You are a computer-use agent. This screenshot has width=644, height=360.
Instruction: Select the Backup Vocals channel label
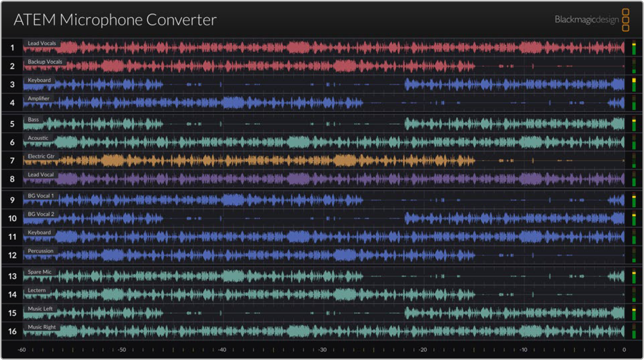coord(45,61)
